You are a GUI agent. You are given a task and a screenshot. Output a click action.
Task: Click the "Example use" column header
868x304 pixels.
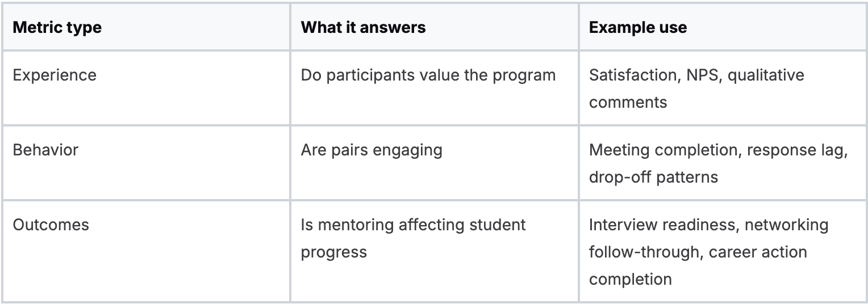(x=638, y=27)
